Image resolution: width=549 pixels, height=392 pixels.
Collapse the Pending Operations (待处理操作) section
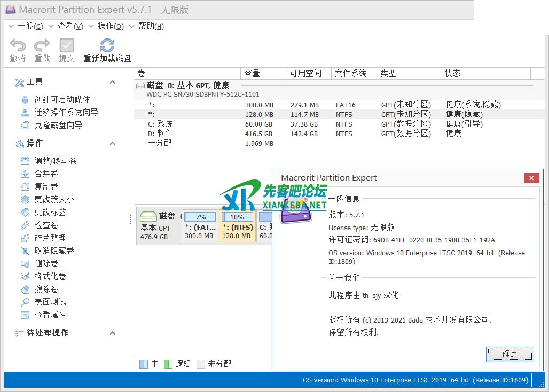click(112, 333)
